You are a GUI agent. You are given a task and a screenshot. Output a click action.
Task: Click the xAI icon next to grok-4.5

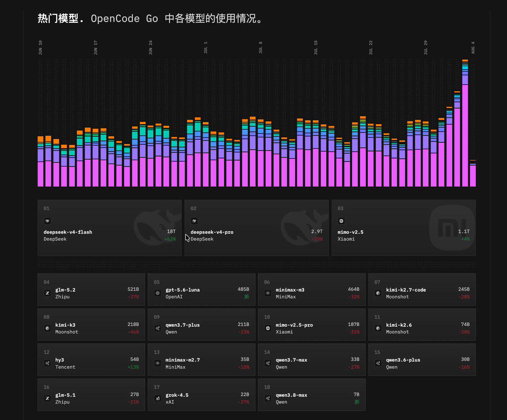(x=158, y=398)
